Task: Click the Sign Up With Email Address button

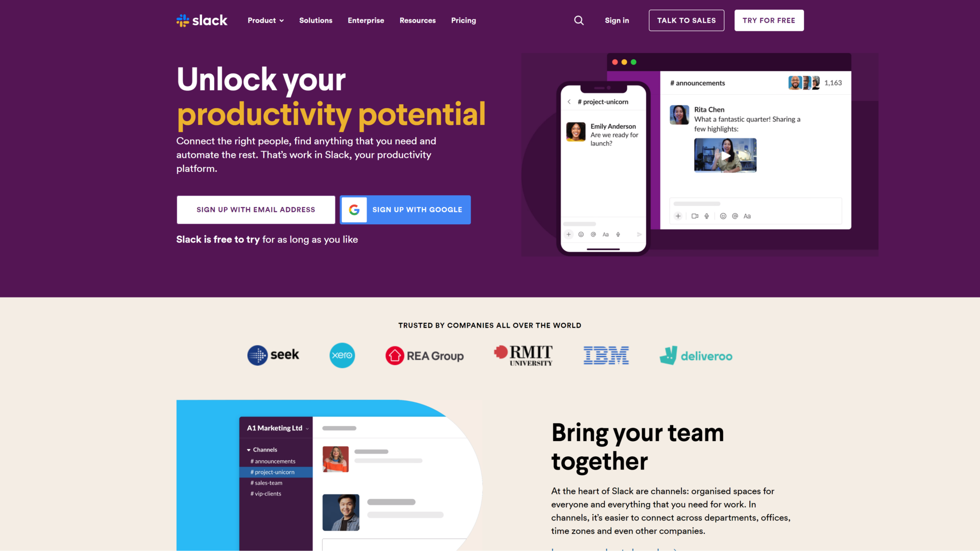Action: 256,209
